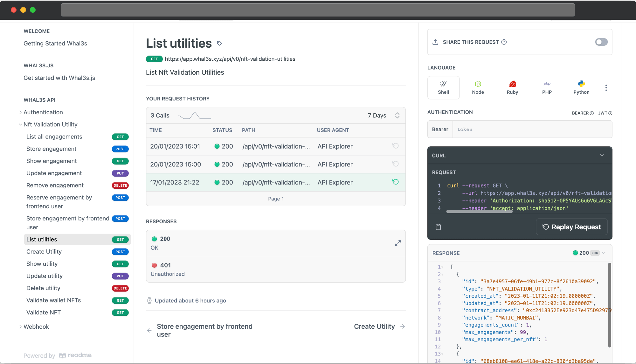Click the Replay Request button
636x364 pixels.
click(x=571, y=227)
